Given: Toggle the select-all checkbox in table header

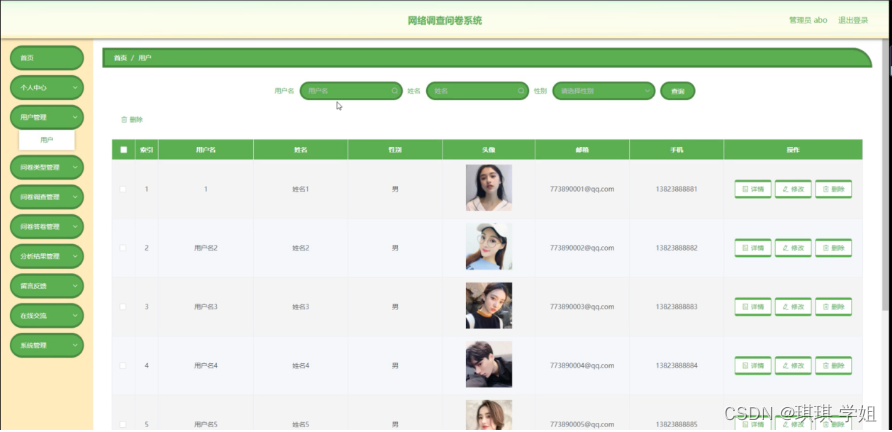Looking at the screenshot, I should pyautogui.click(x=123, y=150).
